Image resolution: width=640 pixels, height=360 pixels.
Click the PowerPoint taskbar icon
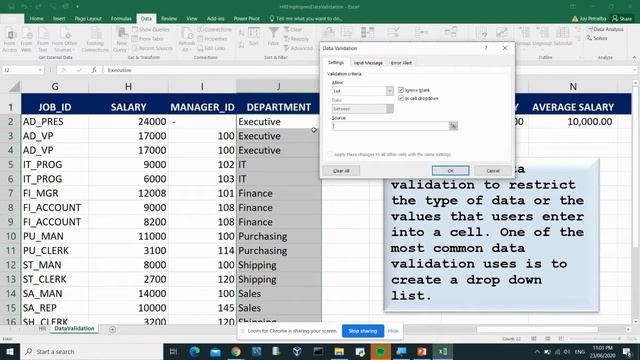[x=422, y=351]
